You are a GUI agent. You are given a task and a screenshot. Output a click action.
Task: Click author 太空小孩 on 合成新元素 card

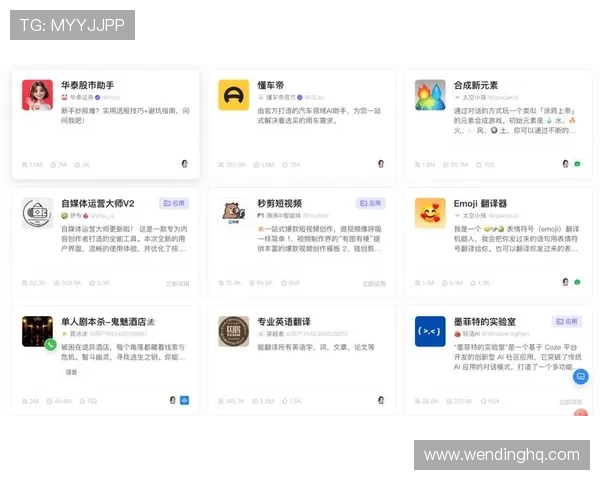tap(474, 97)
